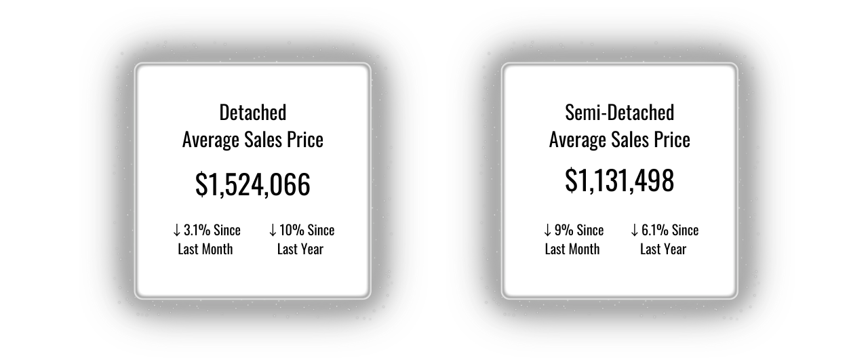This screenshot has width=868, height=358.
Task: Click the down arrow beside 10%
Action: (x=273, y=231)
